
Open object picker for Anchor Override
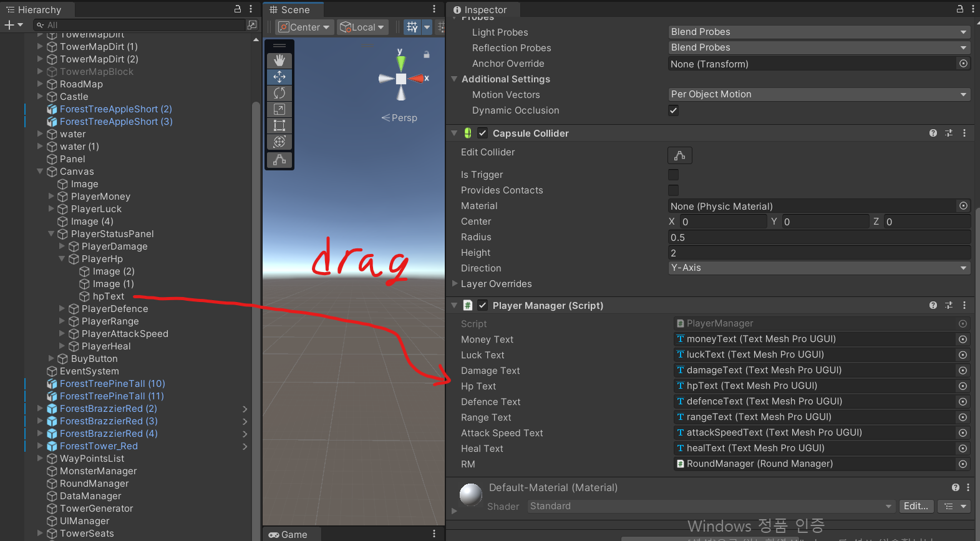pyautogui.click(x=963, y=64)
